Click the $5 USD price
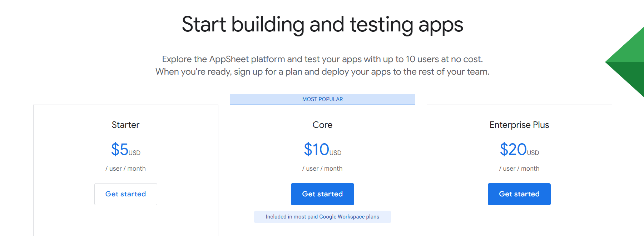The height and width of the screenshot is (236, 644). pyautogui.click(x=125, y=150)
